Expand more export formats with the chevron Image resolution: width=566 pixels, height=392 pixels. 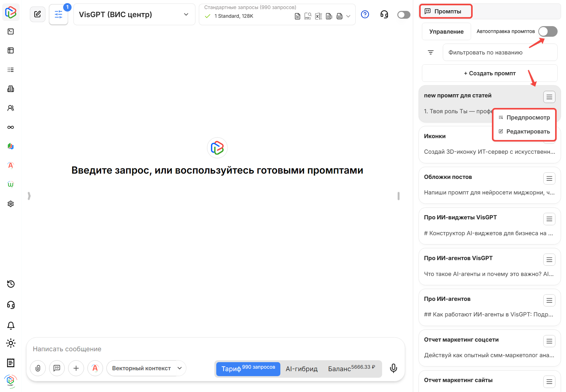pos(348,16)
